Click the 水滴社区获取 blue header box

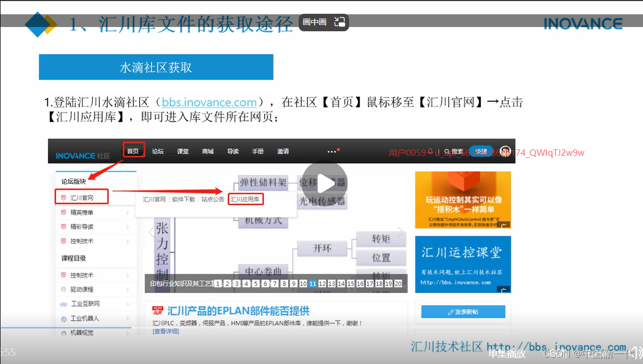click(x=156, y=67)
